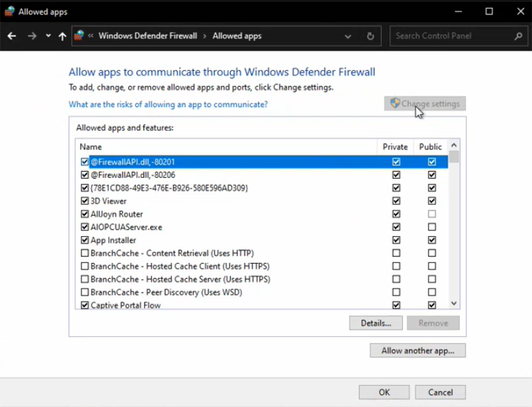Image resolution: width=532 pixels, height=407 pixels.
Task: Toggle AllJoyn Router Public checkbox
Action: pos(431,214)
